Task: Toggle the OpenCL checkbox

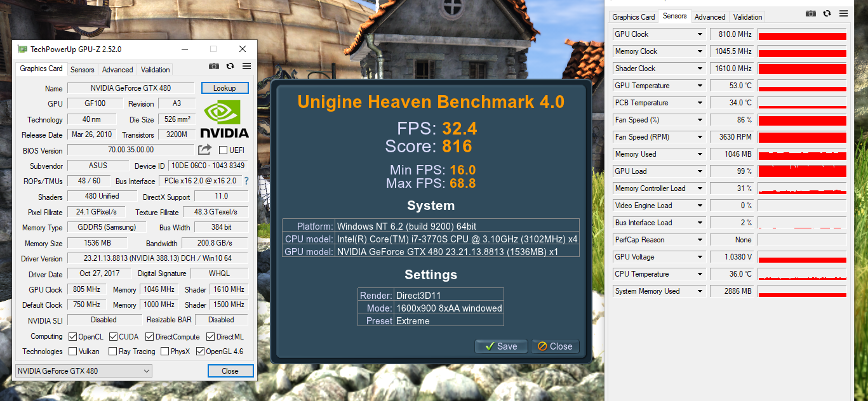Action: (72, 336)
